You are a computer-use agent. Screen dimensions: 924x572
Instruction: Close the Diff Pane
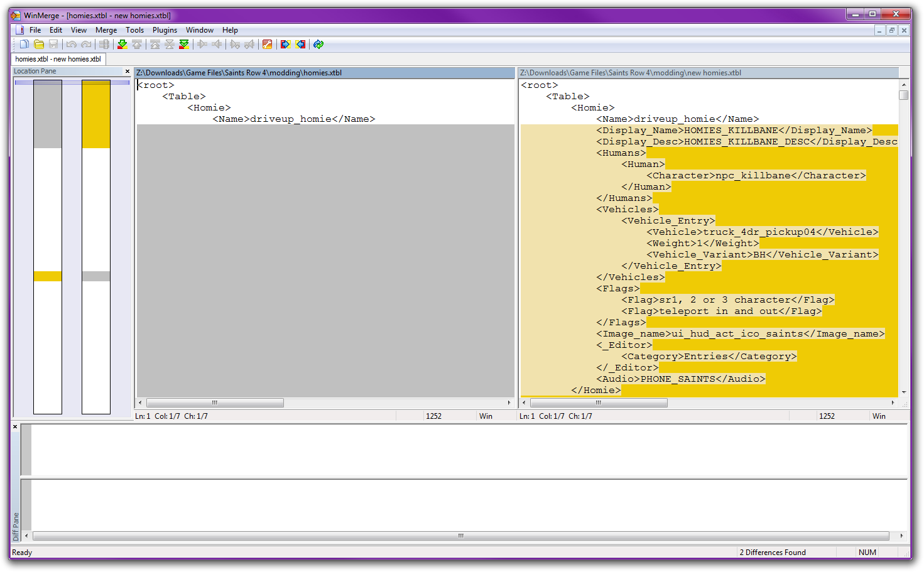16,427
